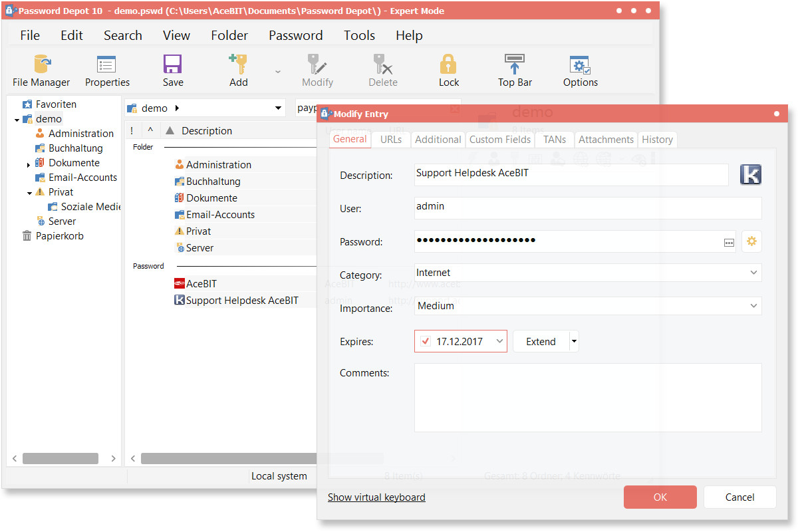The height and width of the screenshot is (532, 798).
Task: Select the Server folder in tree
Action: pos(62,221)
